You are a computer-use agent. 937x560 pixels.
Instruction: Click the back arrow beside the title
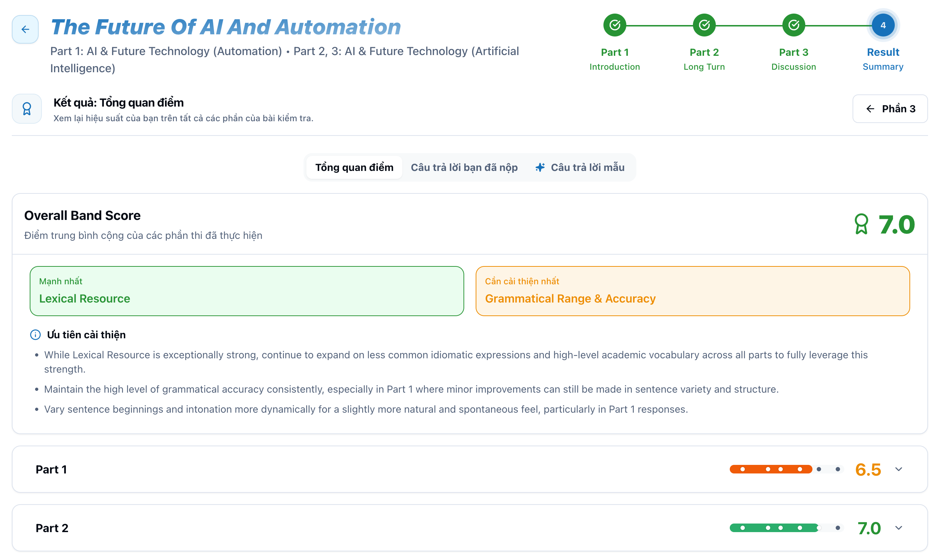pos(25,29)
